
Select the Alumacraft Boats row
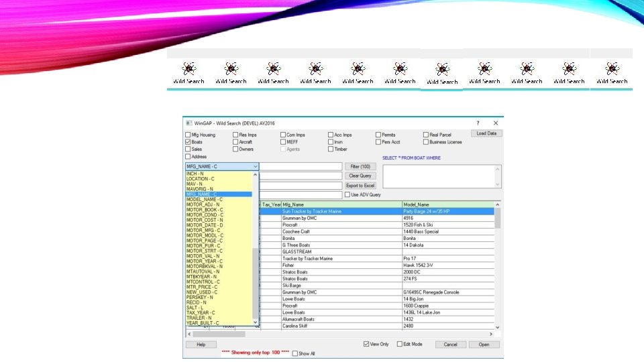point(377,319)
